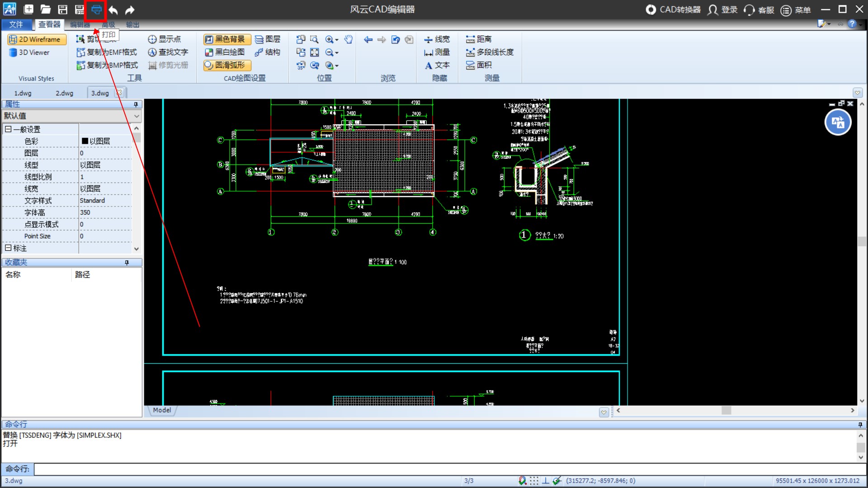Click the Undo arrow icon
Viewport: 868px width, 488px height.
pyautogui.click(x=113, y=9)
